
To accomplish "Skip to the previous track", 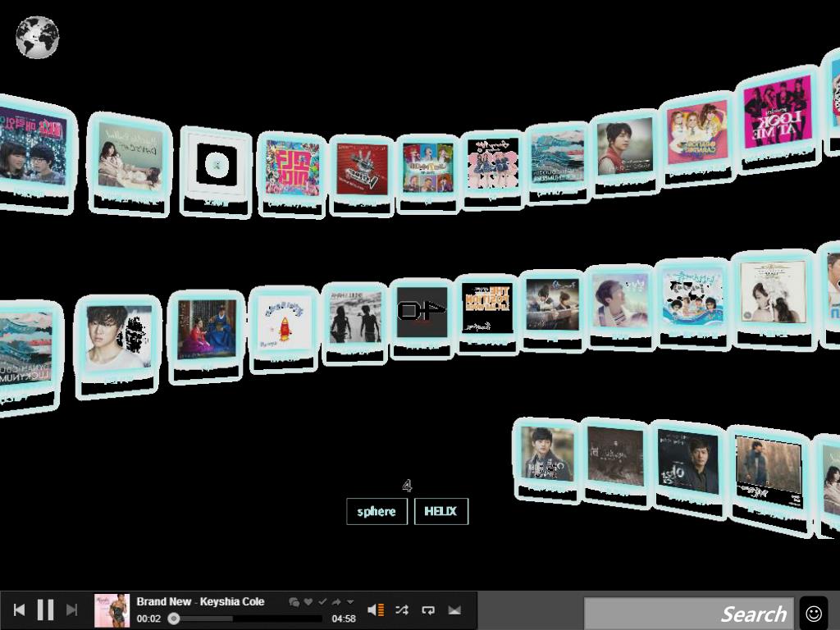I will click(20, 609).
